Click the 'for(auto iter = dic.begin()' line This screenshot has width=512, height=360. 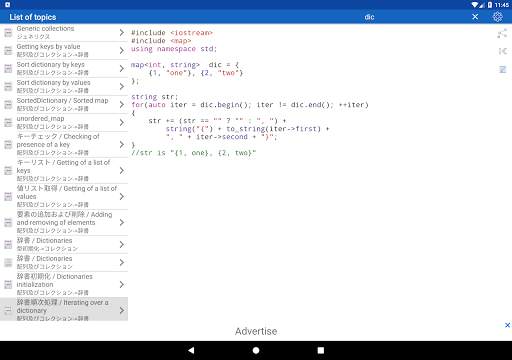coord(250,105)
